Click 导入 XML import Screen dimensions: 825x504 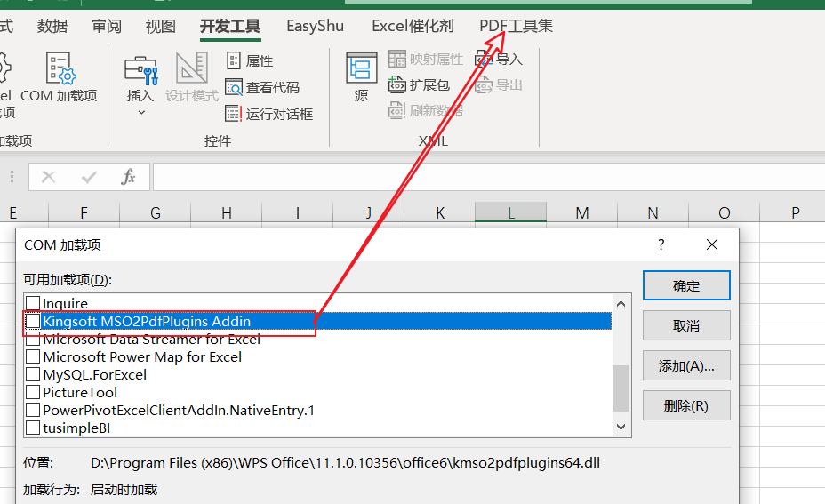coord(498,59)
